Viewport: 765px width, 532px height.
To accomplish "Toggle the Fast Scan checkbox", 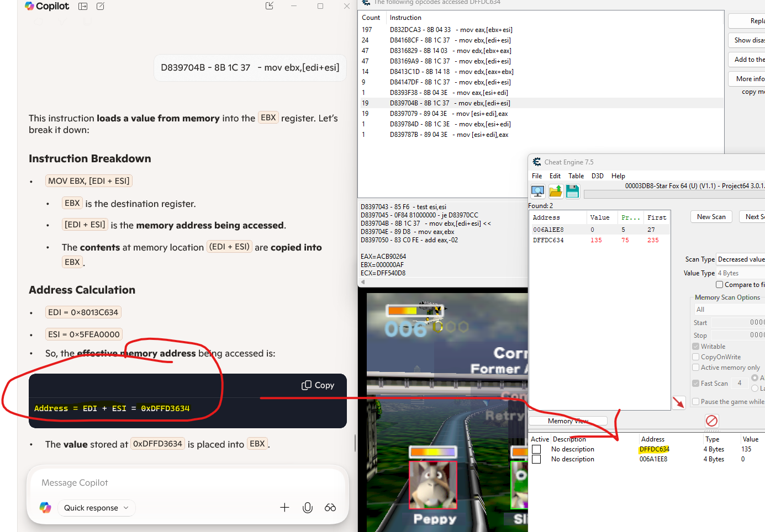I will tap(695, 384).
